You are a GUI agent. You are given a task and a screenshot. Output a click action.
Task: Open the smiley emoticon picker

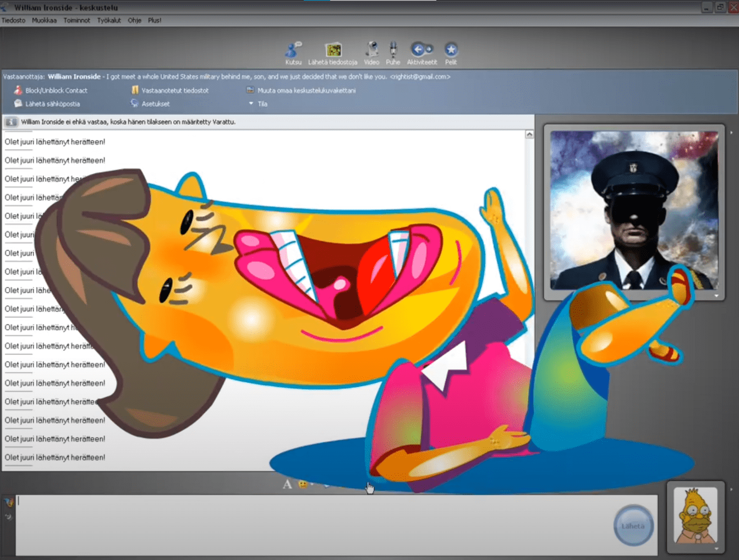(303, 484)
